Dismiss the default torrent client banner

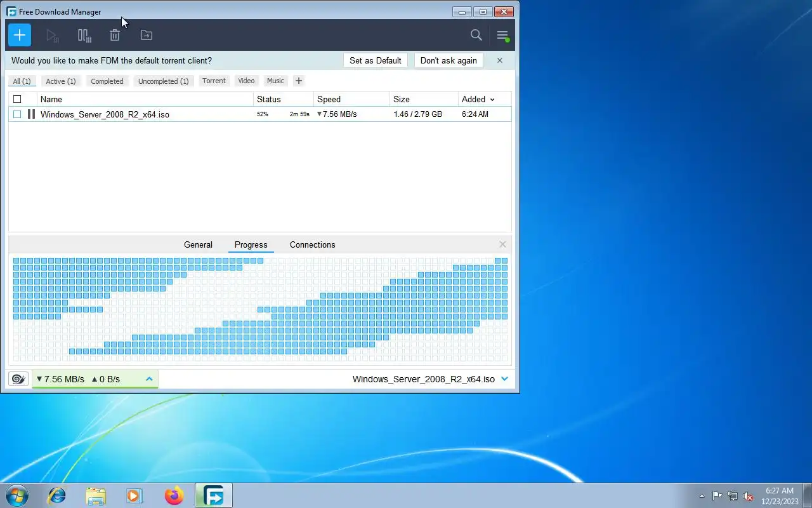point(500,60)
